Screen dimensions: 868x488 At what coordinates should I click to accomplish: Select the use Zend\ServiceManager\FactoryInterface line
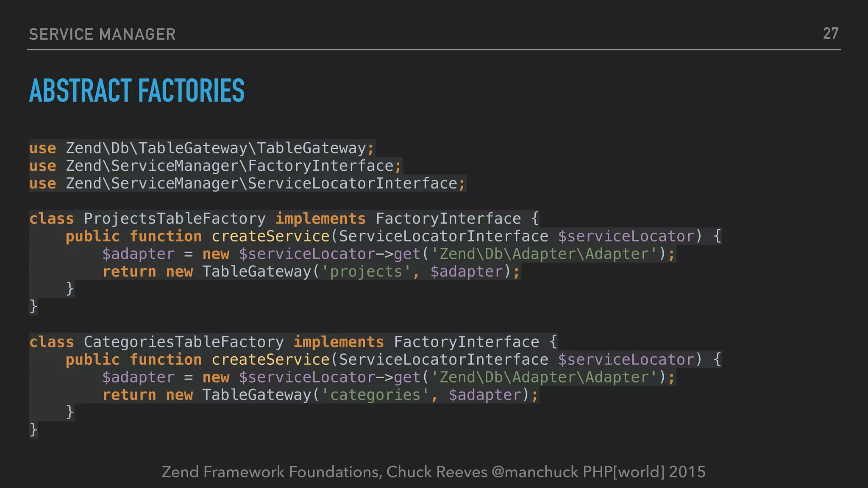click(215, 166)
